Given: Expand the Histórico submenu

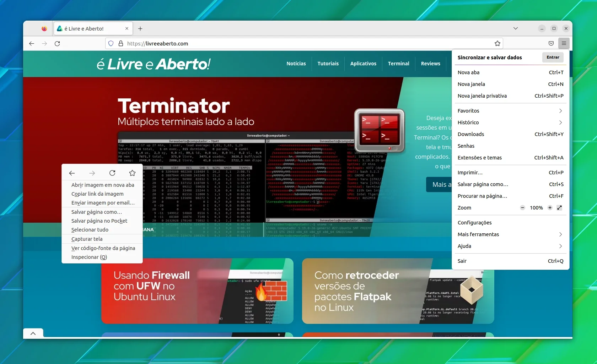Looking at the screenshot, I should (511, 123).
